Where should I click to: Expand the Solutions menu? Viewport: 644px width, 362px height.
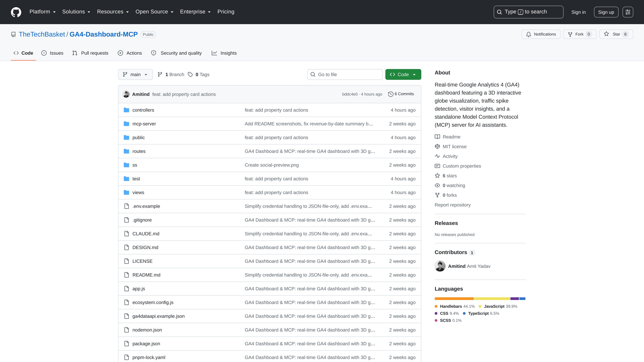point(76,12)
